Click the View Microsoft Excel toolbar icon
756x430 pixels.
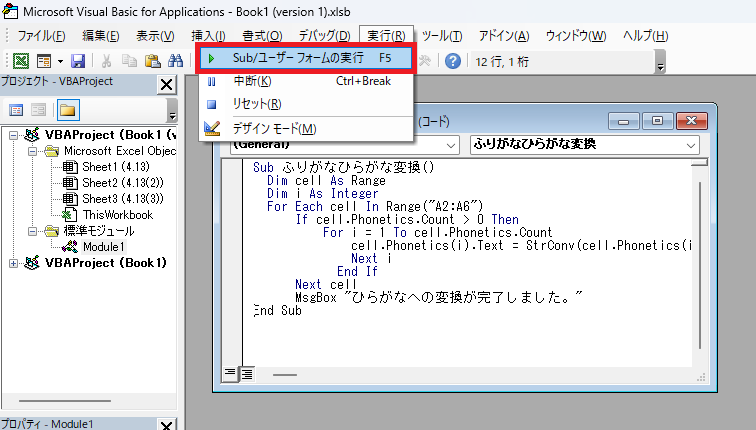(20, 61)
